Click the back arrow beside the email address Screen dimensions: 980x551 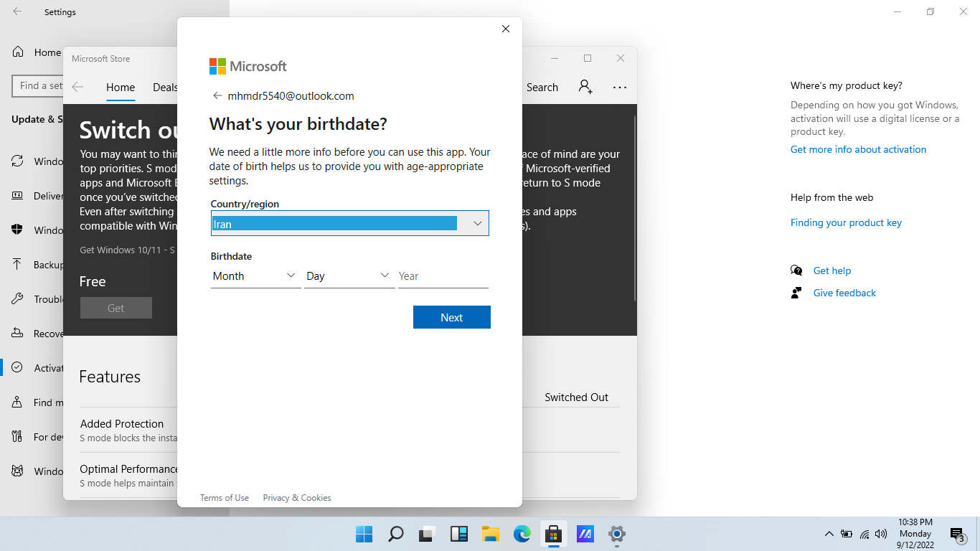click(x=217, y=96)
